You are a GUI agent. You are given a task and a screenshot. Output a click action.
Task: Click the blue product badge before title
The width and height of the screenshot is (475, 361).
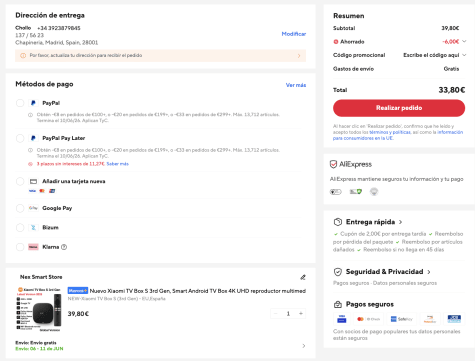78,291
